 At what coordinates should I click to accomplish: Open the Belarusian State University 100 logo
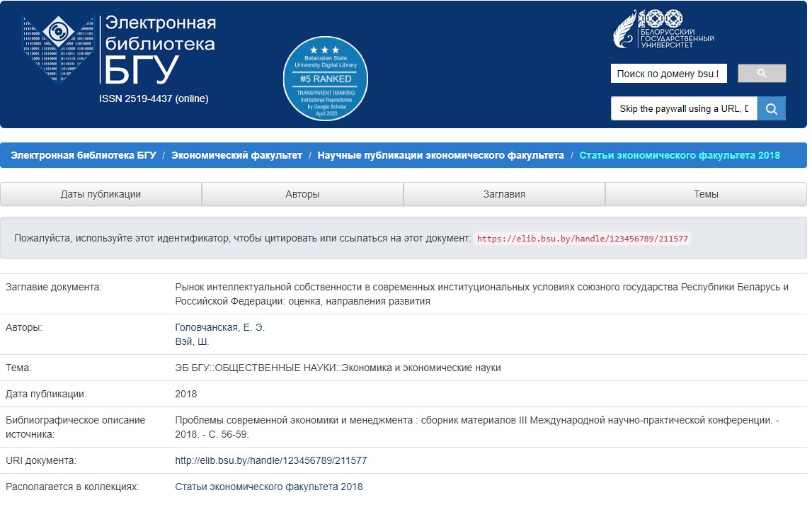[x=663, y=30]
